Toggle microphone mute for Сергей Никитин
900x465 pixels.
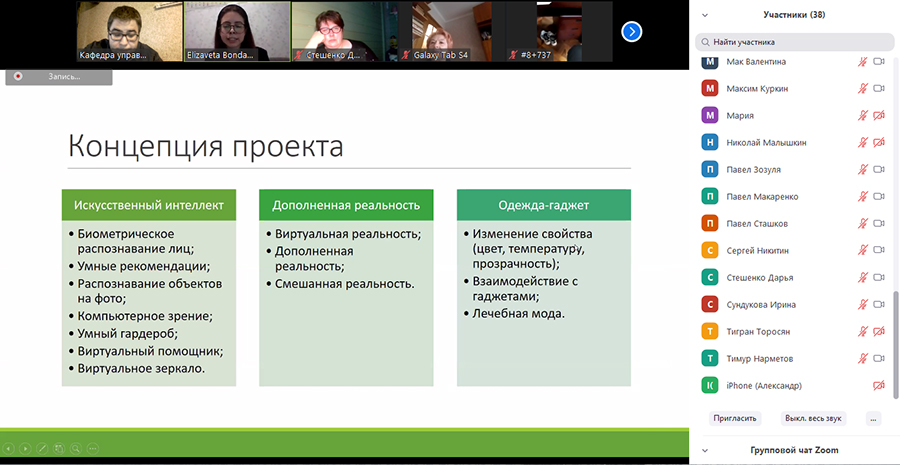click(x=862, y=250)
